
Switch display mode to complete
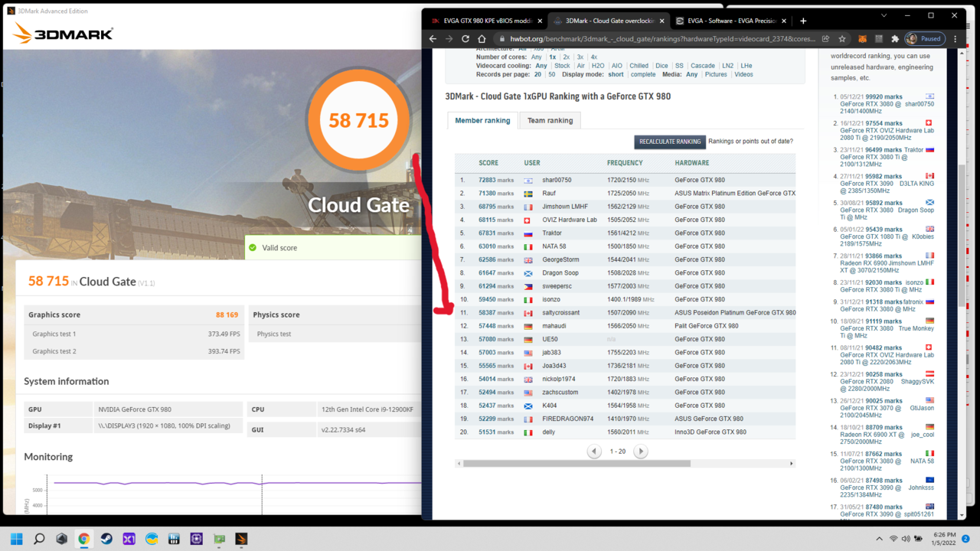(x=643, y=74)
